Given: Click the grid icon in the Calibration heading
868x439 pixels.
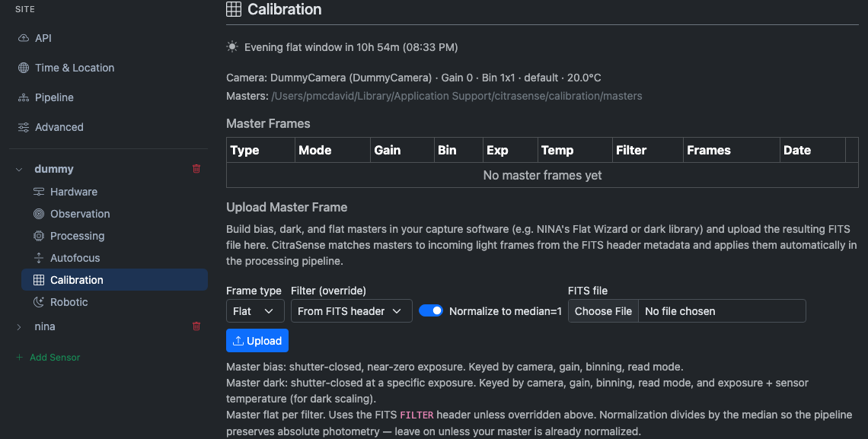Looking at the screenshot, I should pyautogui.click(x=234, y=9).
